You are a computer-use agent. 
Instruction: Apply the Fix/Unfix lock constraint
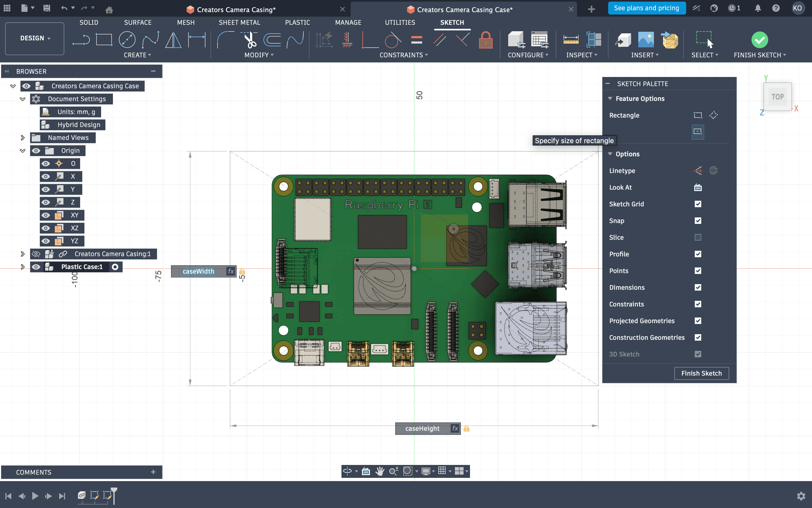(486, 40)
